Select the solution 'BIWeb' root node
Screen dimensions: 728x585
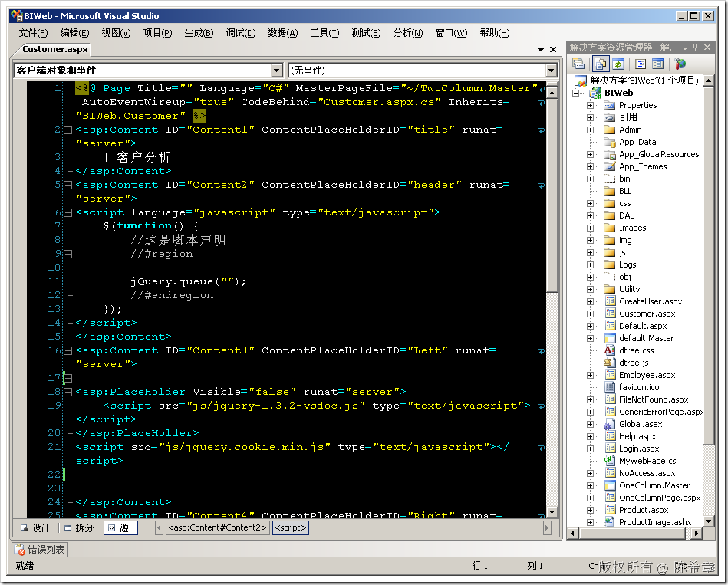pyautogui.click(x=644, y=81)
